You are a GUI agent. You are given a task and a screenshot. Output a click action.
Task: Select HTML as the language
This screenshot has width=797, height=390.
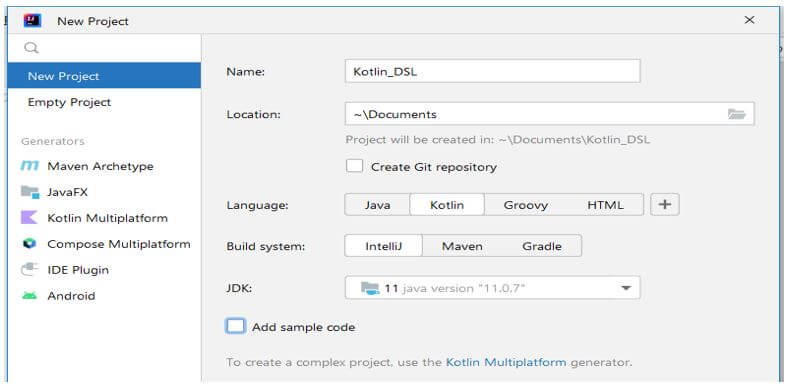tap(605, 205)
